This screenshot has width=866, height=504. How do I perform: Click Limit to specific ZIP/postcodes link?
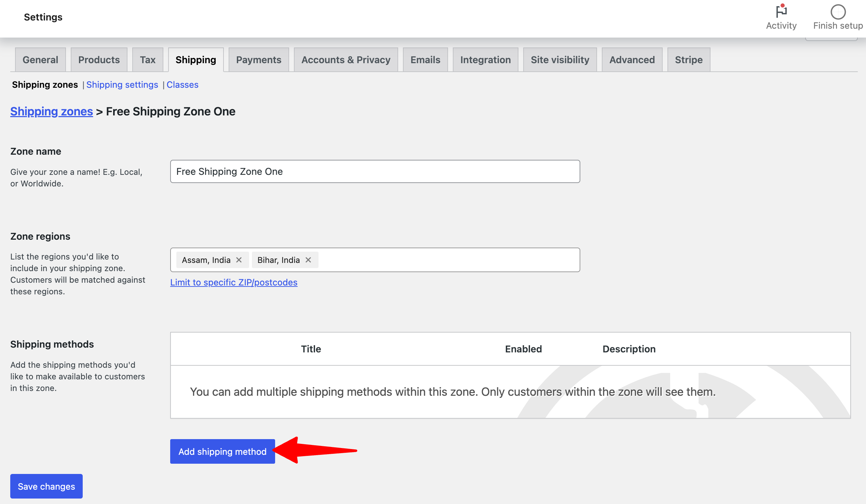(234, 281)
